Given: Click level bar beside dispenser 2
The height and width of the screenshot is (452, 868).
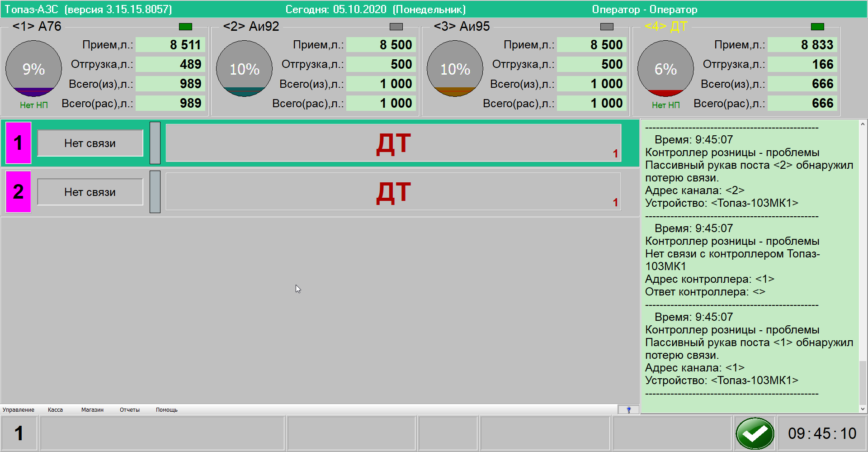Looking at the screenshot, I should (x=155, y=192).
